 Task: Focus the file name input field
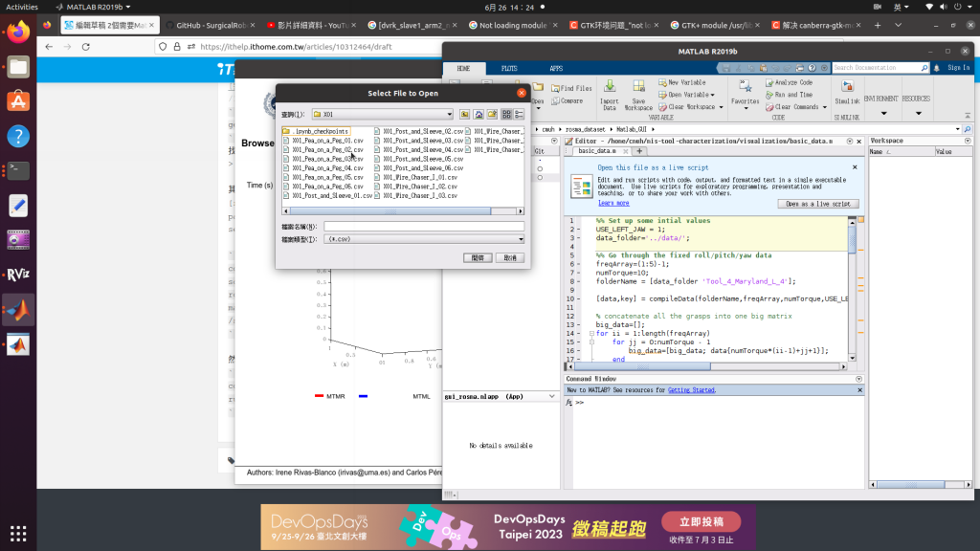[424, 227]
